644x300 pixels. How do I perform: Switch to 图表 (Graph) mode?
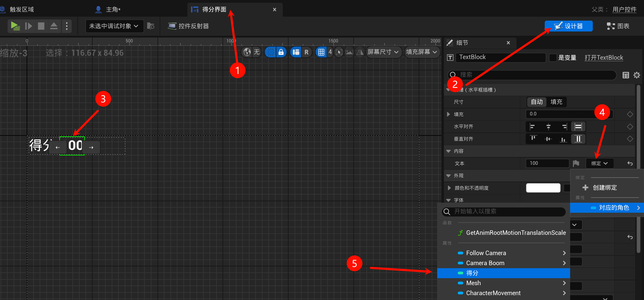click(618, 26)
